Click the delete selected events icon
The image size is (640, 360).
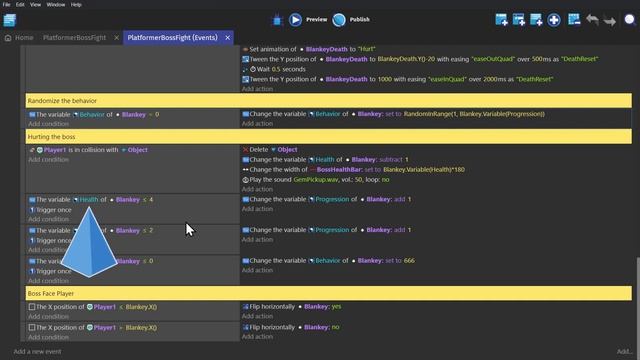574,20
